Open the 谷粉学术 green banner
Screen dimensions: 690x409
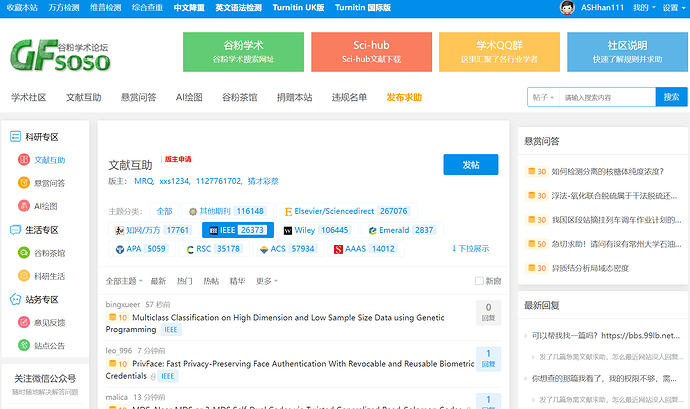(x=243, y=52)
